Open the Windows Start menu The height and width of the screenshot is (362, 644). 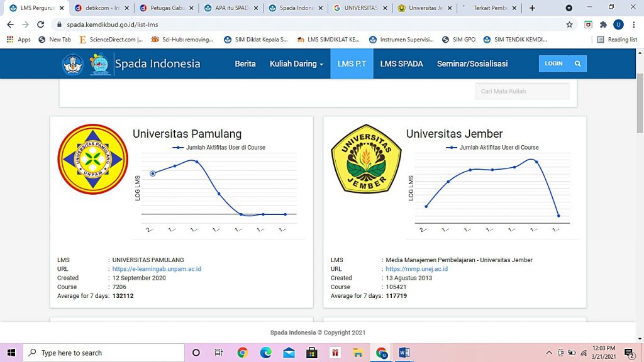tap(11, 353)
